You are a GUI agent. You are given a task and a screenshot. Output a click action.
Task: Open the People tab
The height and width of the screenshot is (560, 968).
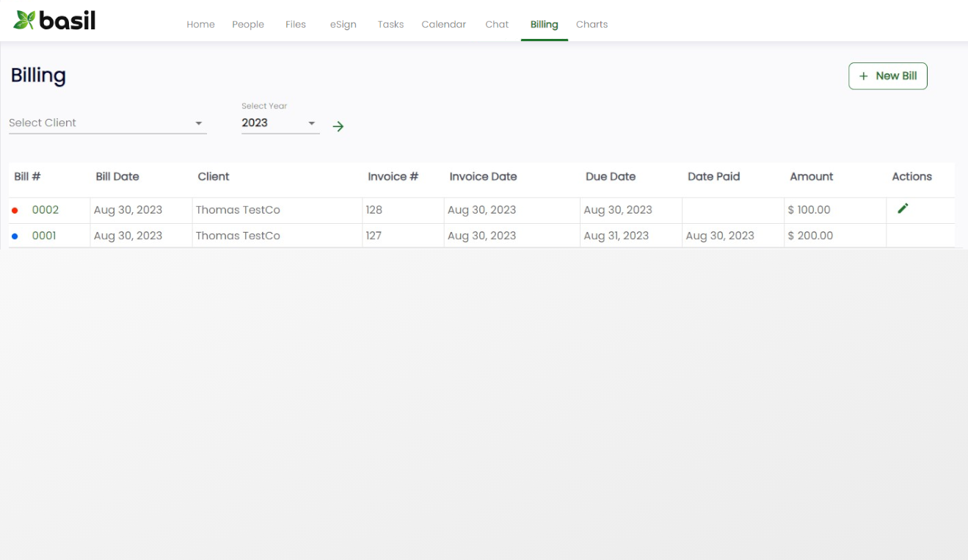coord(248,24)
